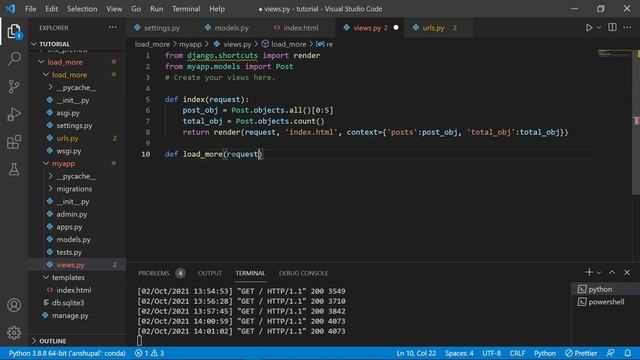
Task: Open the Output panel tab
Action: pyautogui.click(x=210, y=273)
